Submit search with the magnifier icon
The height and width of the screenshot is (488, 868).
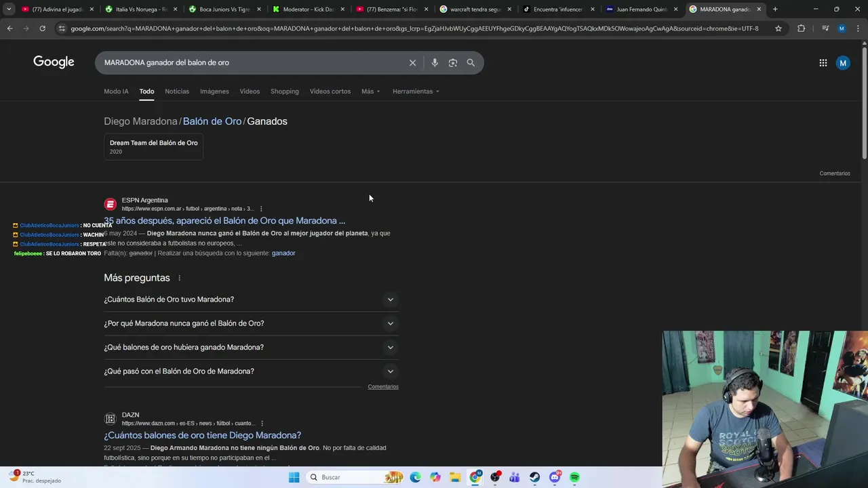tap(471, 62)
